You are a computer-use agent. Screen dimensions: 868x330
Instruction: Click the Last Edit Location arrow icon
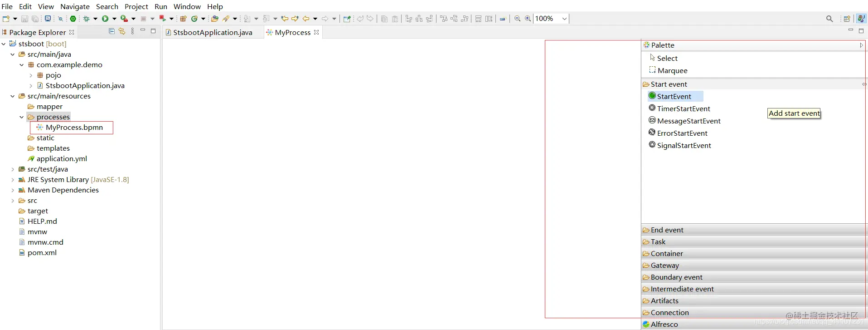[284, 19]
